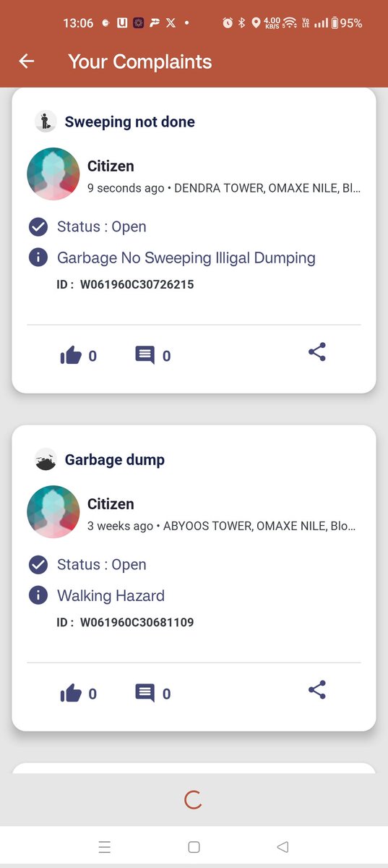
Task: Tap the Status Open checkmark on Garbage dump card
Action: point(38,564)
